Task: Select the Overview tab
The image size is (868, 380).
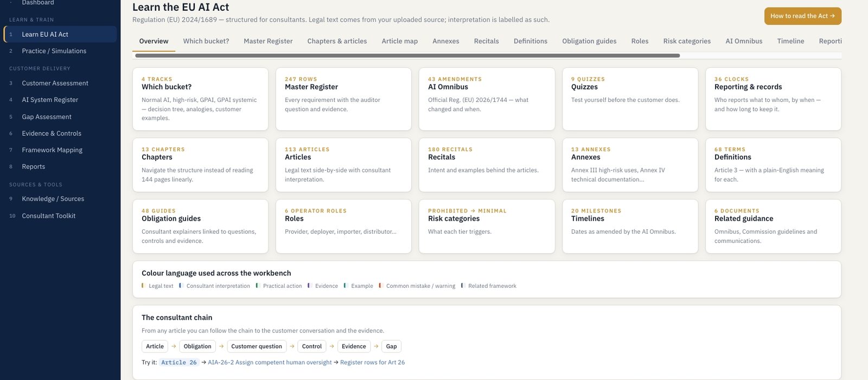Action: pos(154,41)
